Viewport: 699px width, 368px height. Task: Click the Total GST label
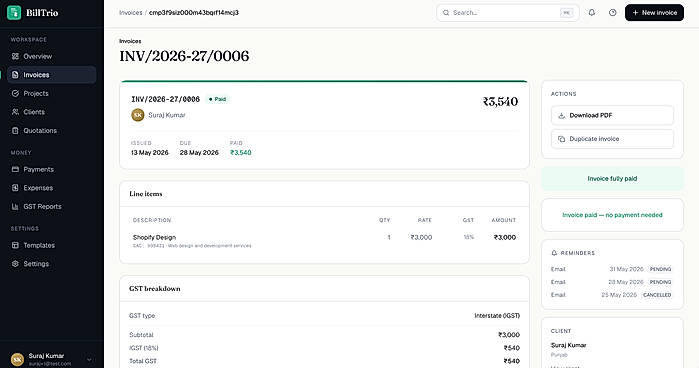(143, 361)
